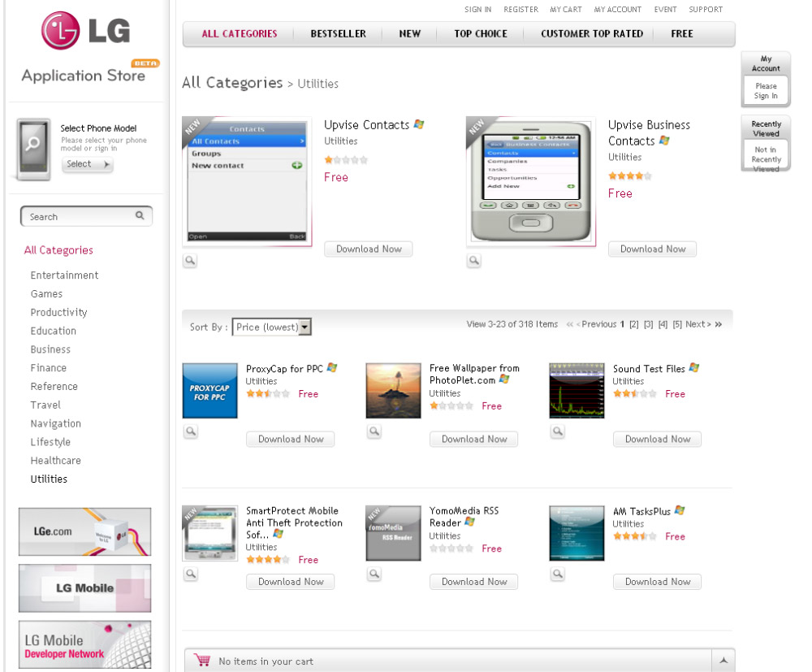Click the zoom icon below ProxyCap for PPC
This screenshot has width=812, height=672.
point(191,431)
